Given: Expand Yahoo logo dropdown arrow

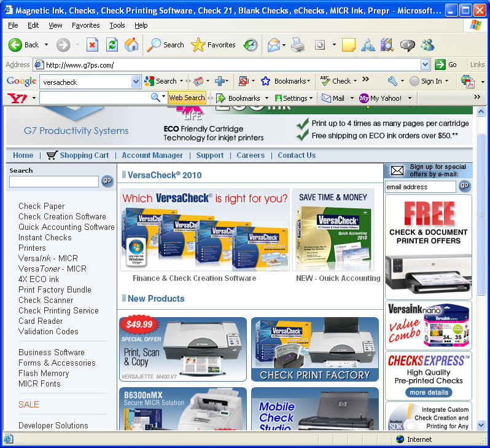Looking at the screenshot, I should point(34,98).
